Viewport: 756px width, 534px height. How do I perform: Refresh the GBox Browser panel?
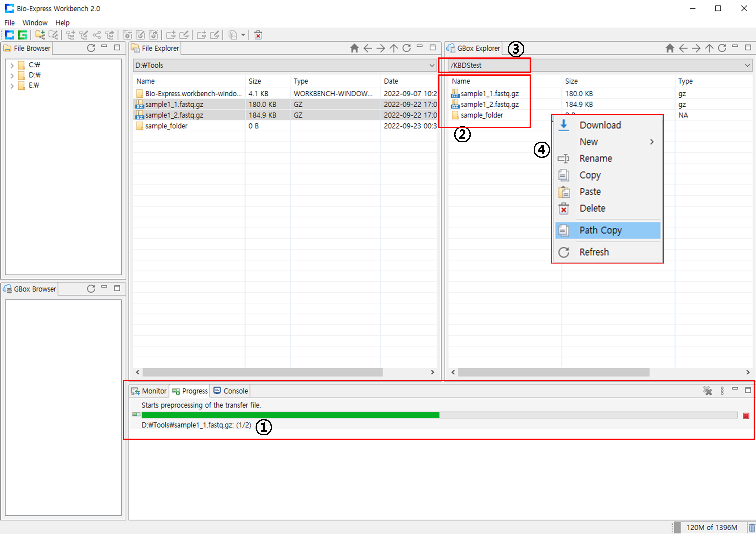point(91,289)
